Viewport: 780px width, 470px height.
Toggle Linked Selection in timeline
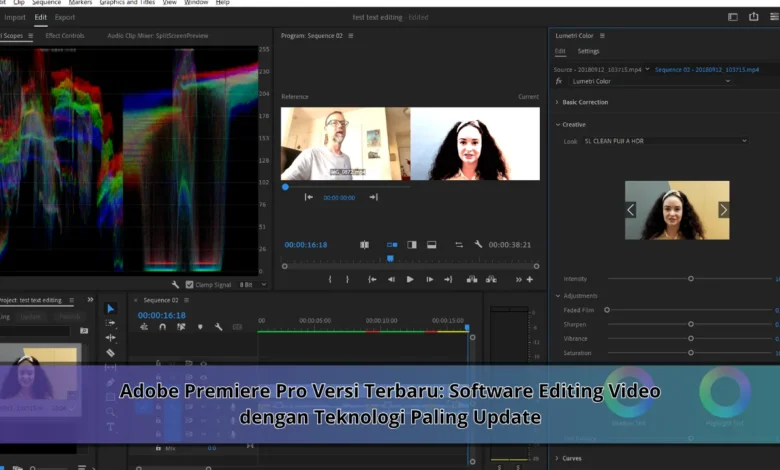click(x=181, y=327)
